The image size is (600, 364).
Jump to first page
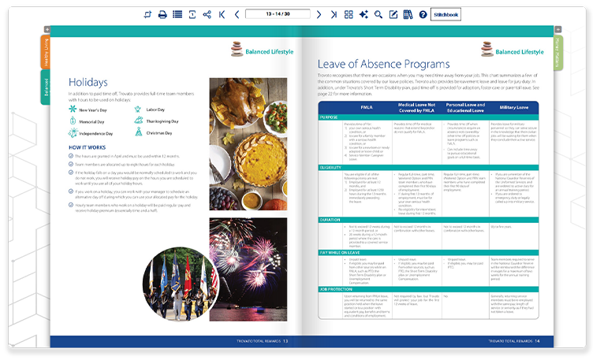point(222,14)
